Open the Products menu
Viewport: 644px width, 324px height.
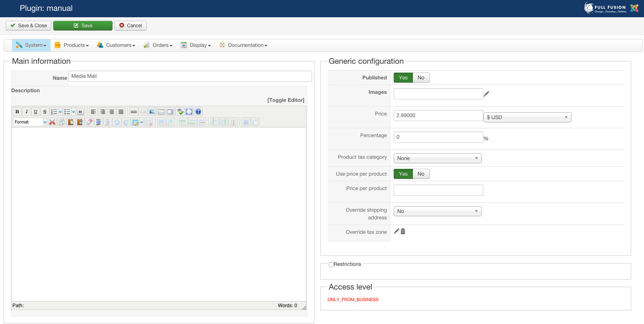[72, 45]
